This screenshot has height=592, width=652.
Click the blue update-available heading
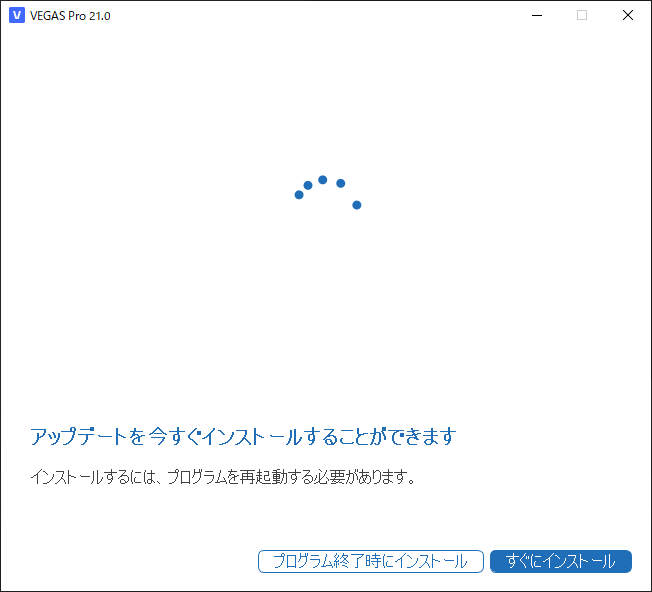[243, 437]
